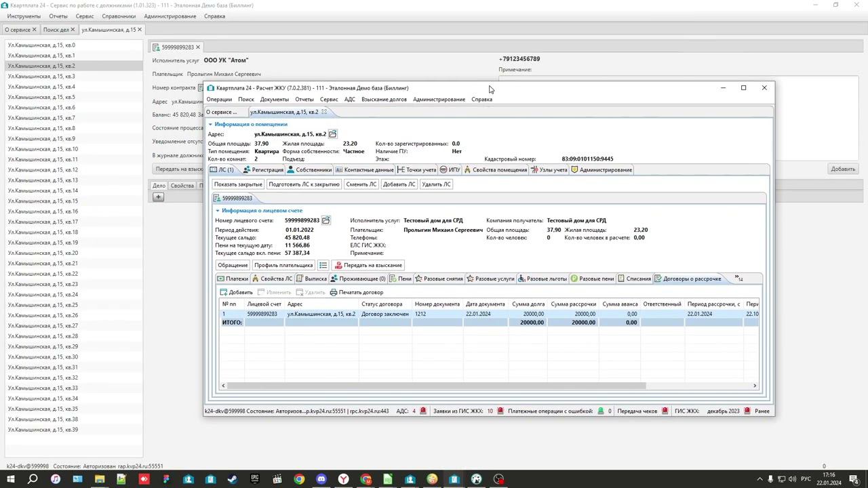
Task: Click the ГИС ЖКХ декабрь 2023 alarm icon
Action: (x=747, y=411)
